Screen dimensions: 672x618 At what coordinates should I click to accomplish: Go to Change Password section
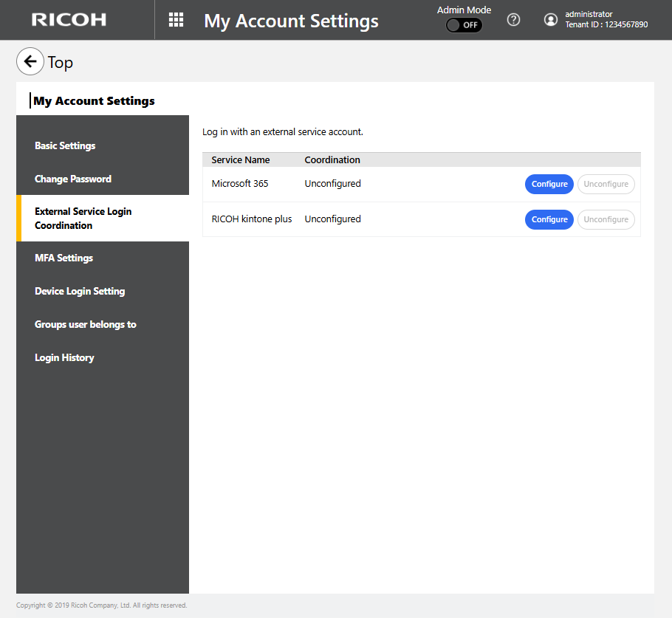click(x=73, y=179)
